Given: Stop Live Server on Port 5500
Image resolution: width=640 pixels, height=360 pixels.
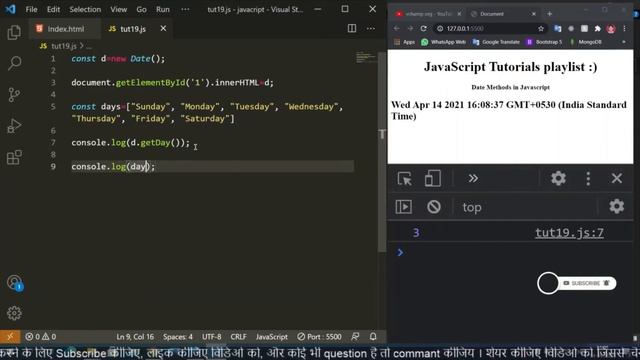Looking at the screenshot, I should pos(319,337).
